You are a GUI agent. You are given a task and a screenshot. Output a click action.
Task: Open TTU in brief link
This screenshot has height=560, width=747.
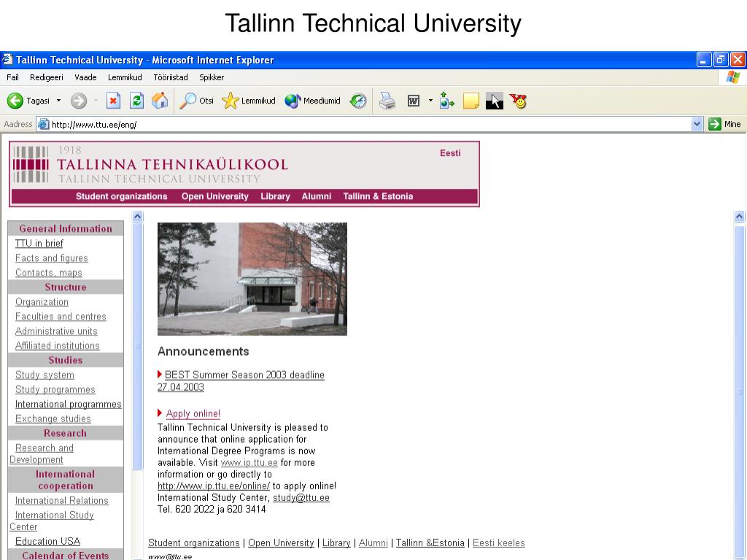39,244
